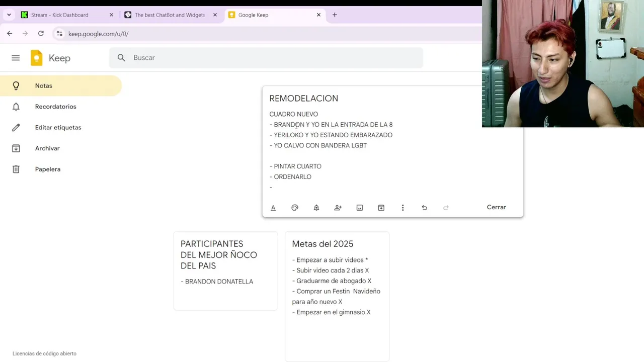644x362 pixels.
Task: Click the Empezar en el gimnasio X line
Action: [331, 312]
